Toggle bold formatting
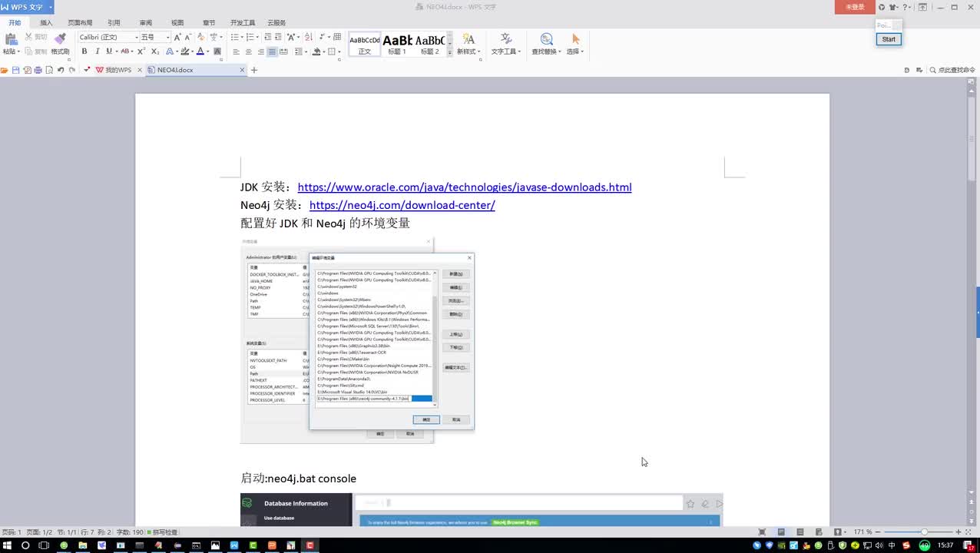Image resolution: width=980 pixels, height=553 pixels. pyautogui.click(x=84, y=51)
